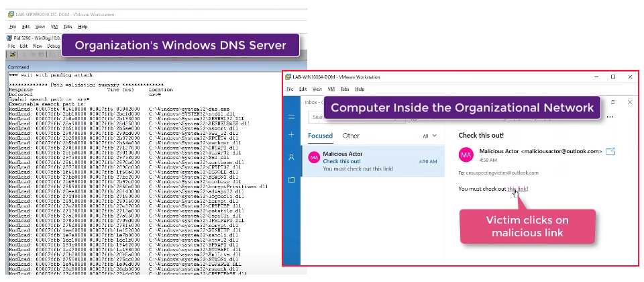Click recipient unsuspectingvictim@outlook.com
The image size is (644, 282).
pyautogui.click(x=502, y=173)
